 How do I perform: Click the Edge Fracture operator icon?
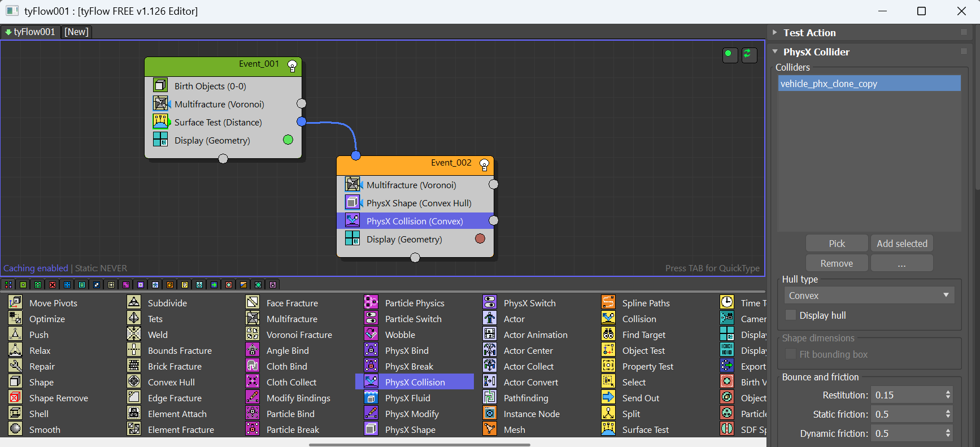(x=134, y=397)
